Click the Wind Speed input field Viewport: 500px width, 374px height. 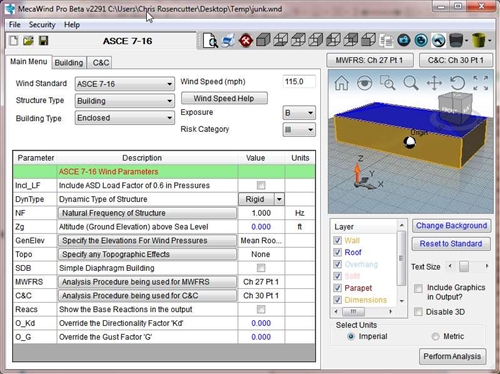299,82
